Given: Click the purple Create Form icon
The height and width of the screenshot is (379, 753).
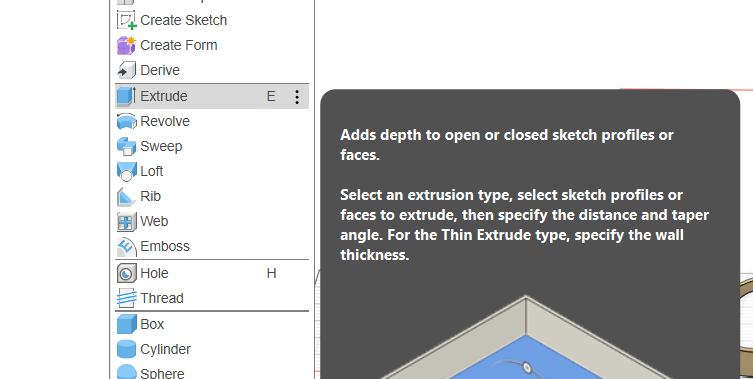Looking at the screenshot, I should 126,45.
